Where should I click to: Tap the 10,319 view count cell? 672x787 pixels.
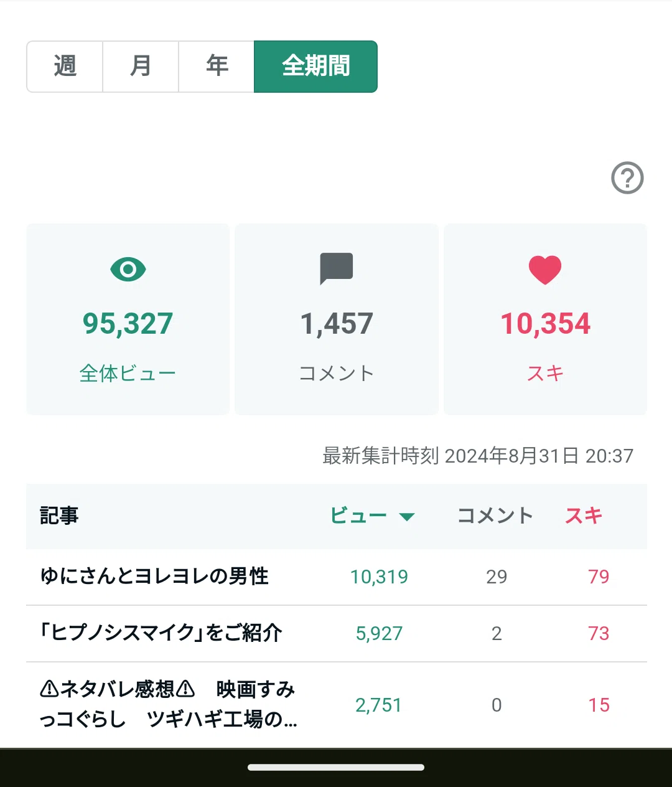pyautogui.click(x=379, y=577)
